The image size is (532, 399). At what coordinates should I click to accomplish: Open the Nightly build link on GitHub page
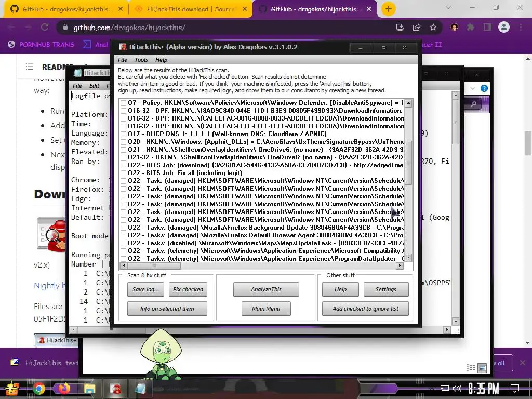49,286
